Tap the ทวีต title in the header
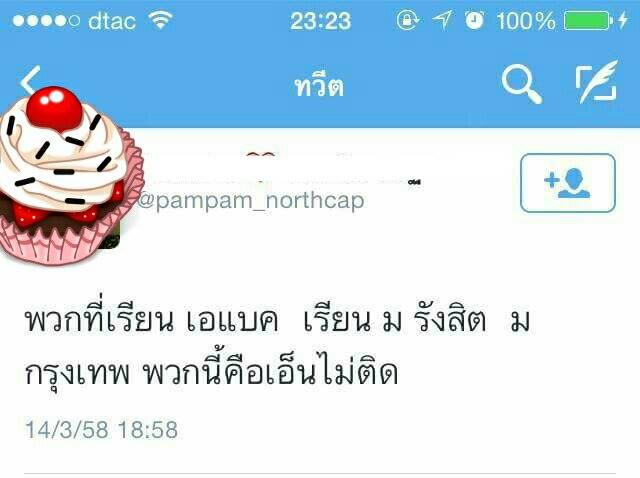640x478 pixels. (x=320, y=86)
